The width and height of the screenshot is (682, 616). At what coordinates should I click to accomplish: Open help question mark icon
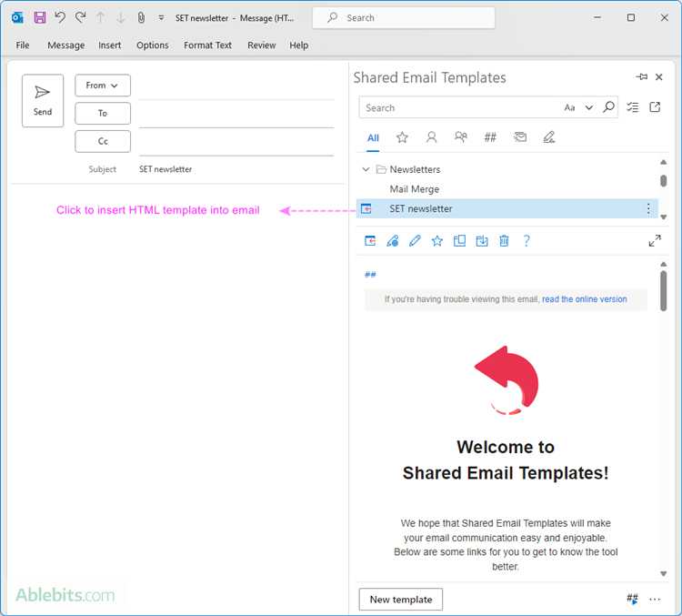click(527, 241)
